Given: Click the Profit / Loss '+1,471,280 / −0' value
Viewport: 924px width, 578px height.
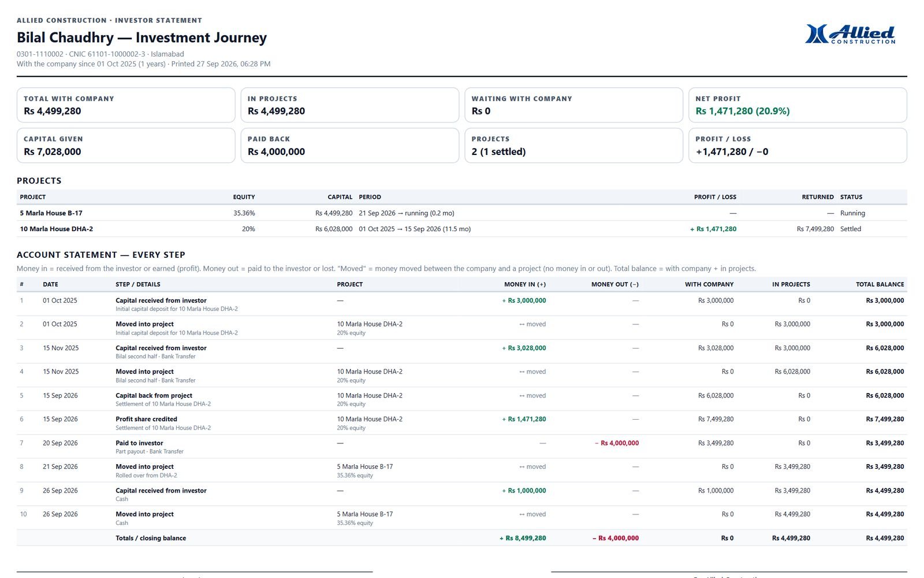Looking at the screenshot, I should click(732, 151).
